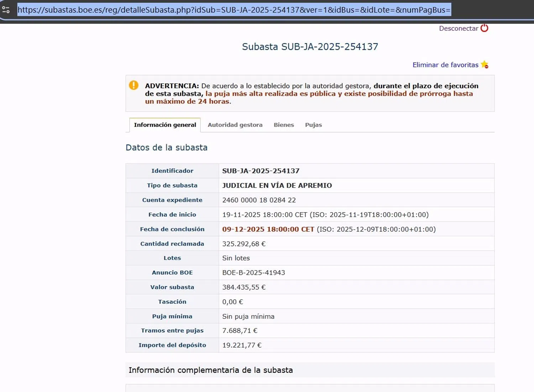Click the red power icon beside Desconectar

(x=484, y=28)
